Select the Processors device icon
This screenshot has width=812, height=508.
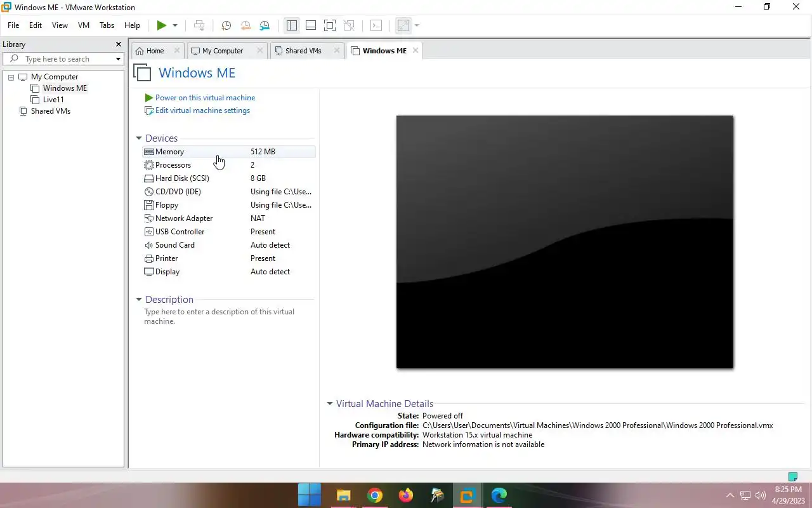pos(149,165)
